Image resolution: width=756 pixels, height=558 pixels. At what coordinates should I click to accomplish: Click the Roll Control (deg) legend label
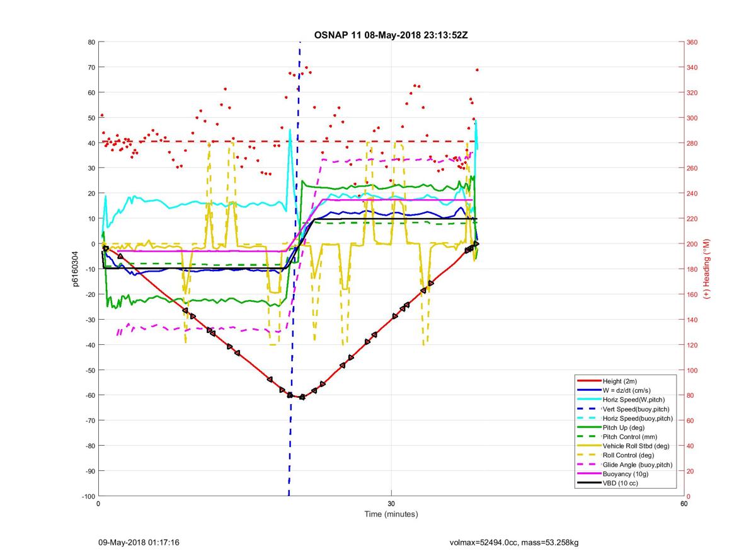[x=628, y=455]
